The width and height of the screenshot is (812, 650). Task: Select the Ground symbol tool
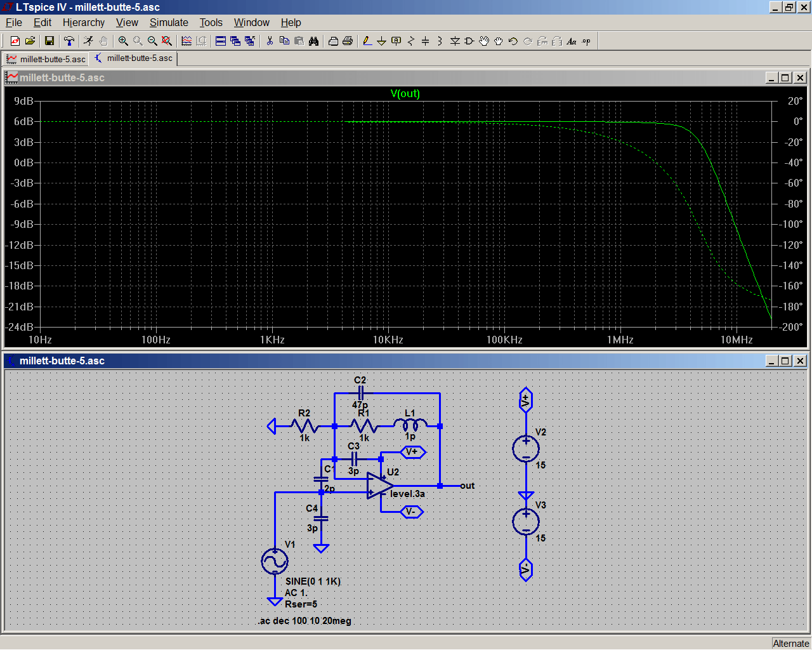[x=382, y=41]
